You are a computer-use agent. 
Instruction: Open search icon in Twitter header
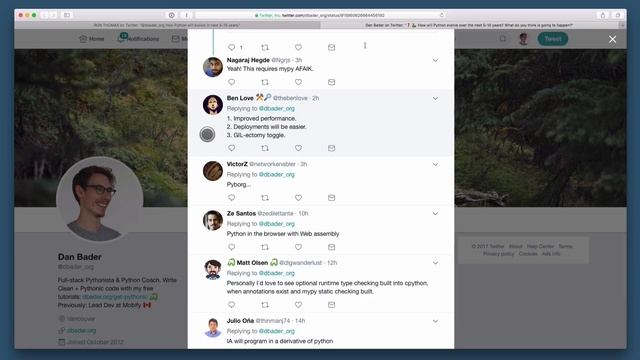click(503, 39)
